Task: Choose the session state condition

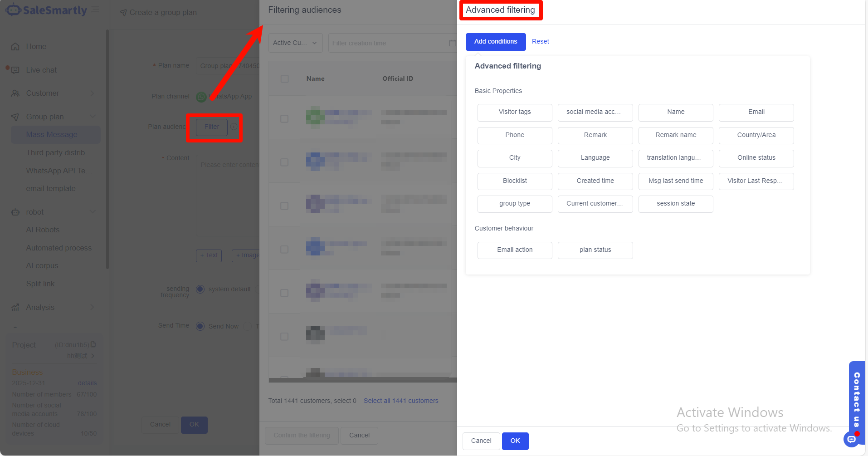Action: tap(676, 204)
